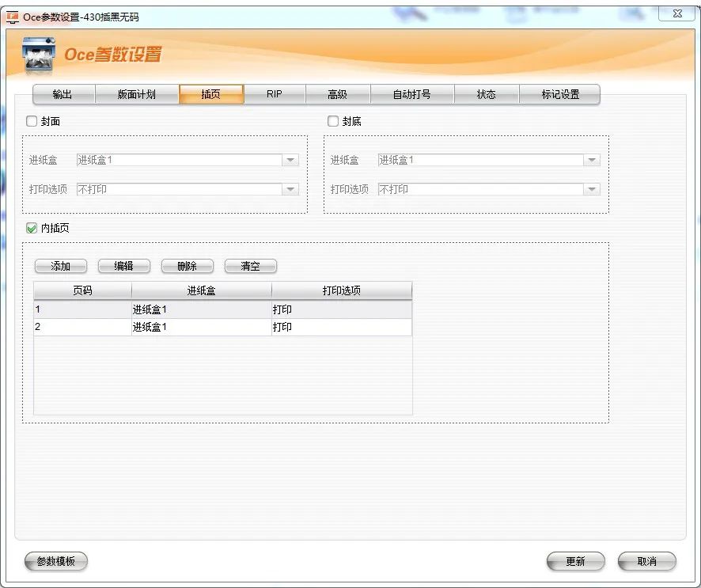Uncheck the 内插页 checkbox
Screen dimensions: 701x588
pos(32,229)
